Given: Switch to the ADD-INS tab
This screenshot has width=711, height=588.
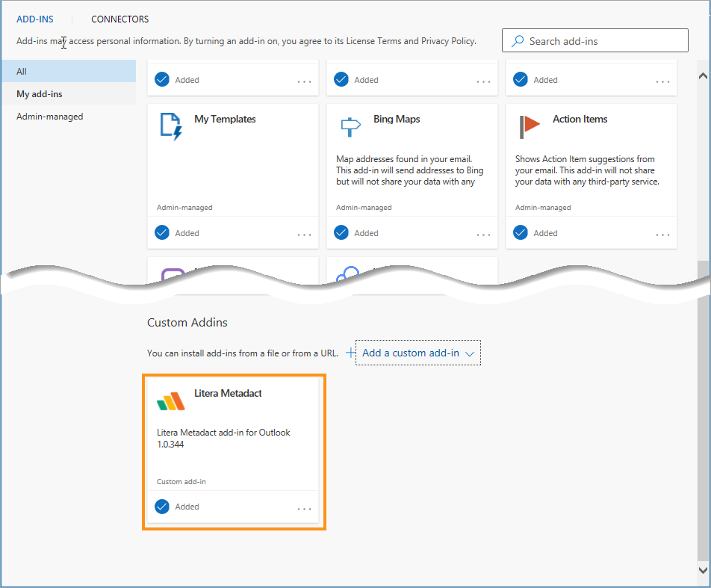Looking at the screenshot, I should (x=35, y=19).
